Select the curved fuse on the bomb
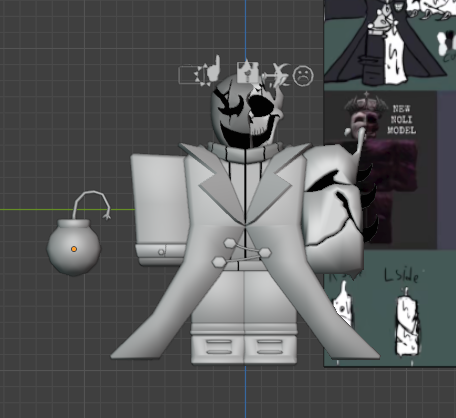Image resolution: width=456 pixels, height=418 pixels. click(x=93, y=204)
